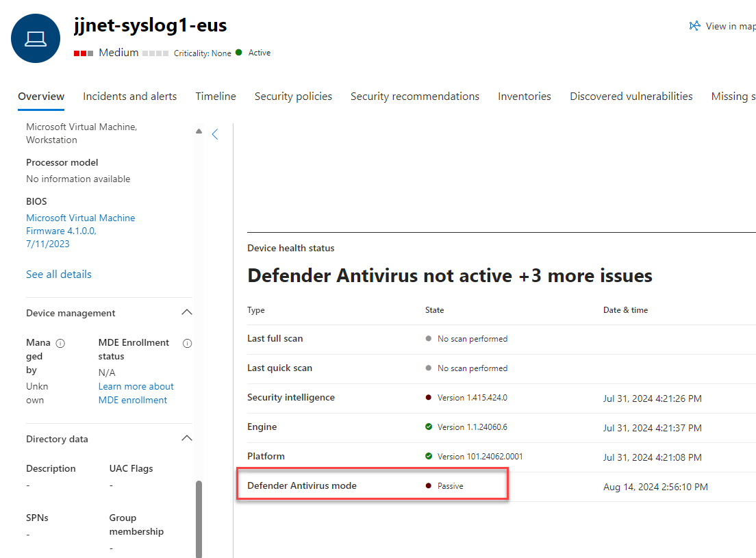Click the See all details link
Viewport: 756px width, 558px height.
tap(59, 274)
